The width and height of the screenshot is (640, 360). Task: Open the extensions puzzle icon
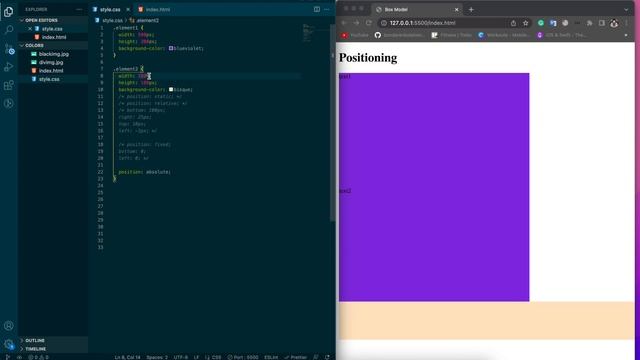click(x=589, y=23)
